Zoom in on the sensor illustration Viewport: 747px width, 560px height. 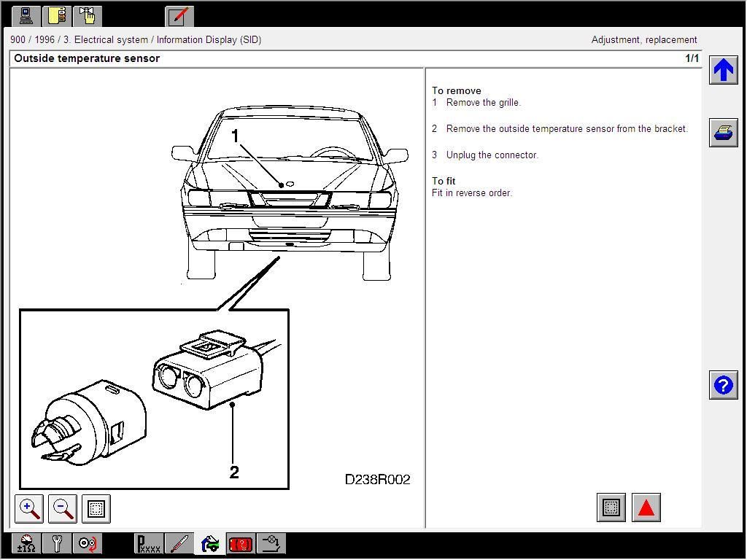click(28, 508)
